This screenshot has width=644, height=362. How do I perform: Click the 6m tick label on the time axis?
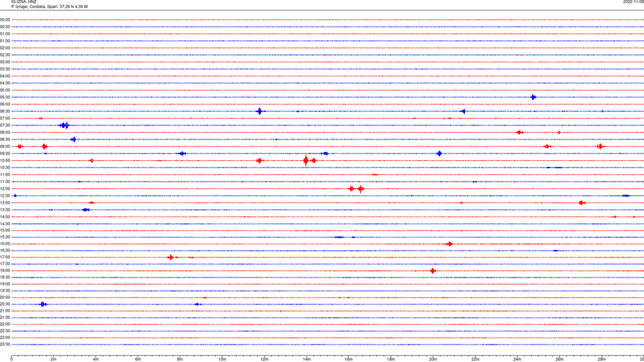point(138,359)
